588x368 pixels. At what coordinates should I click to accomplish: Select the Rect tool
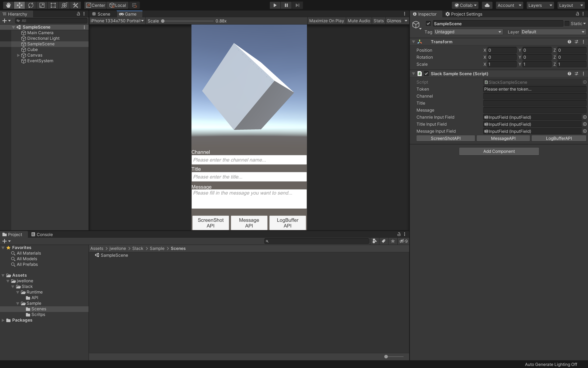[53, 5]
